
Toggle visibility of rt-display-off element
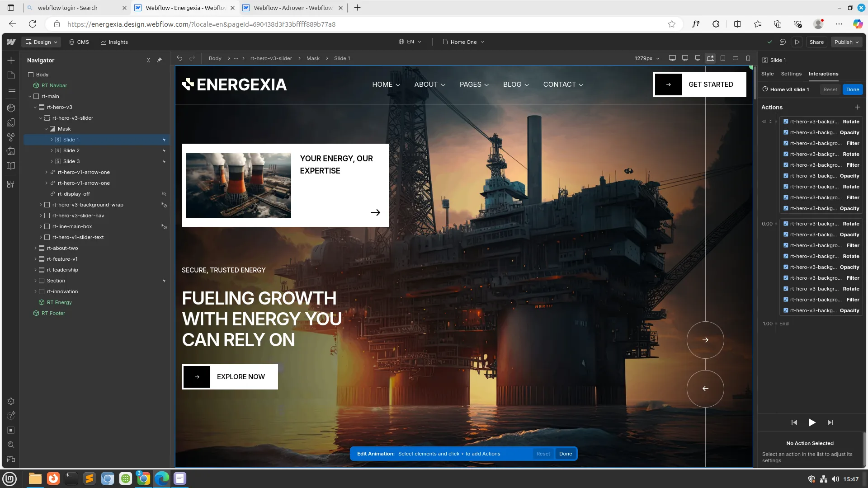(x=164, y=194)
